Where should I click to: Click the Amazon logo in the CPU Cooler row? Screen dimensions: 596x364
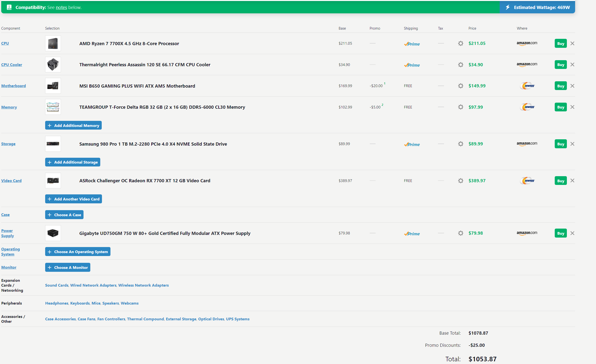coord(527,65)
